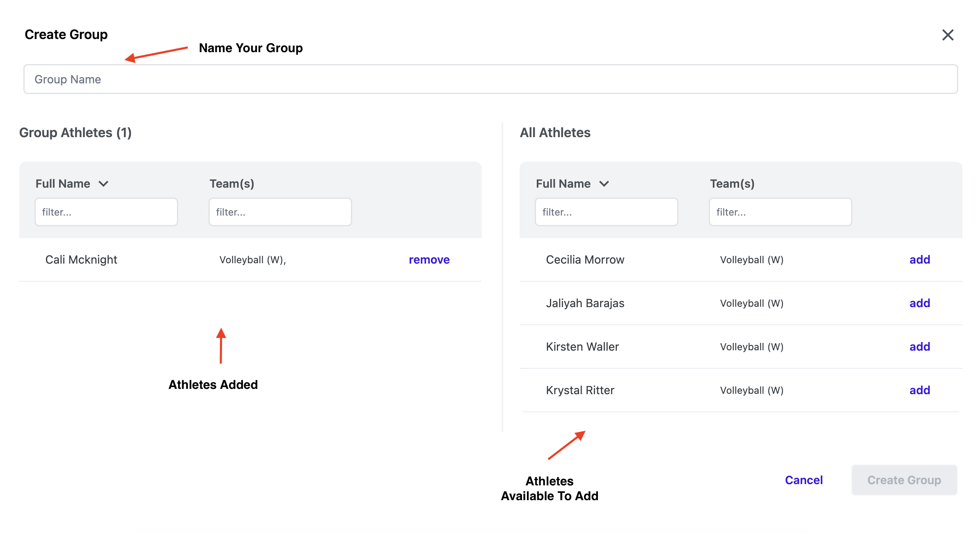This screenshot has width=980, height=533.
Task: Add Krystal Ritter to the group
Action: point(919,390)
